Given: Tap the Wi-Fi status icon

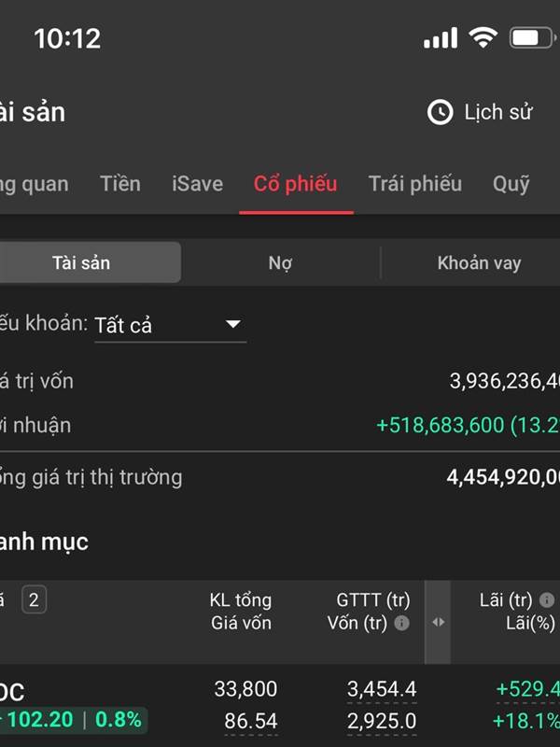Looking at the screenshot, I should click(483, 37).
